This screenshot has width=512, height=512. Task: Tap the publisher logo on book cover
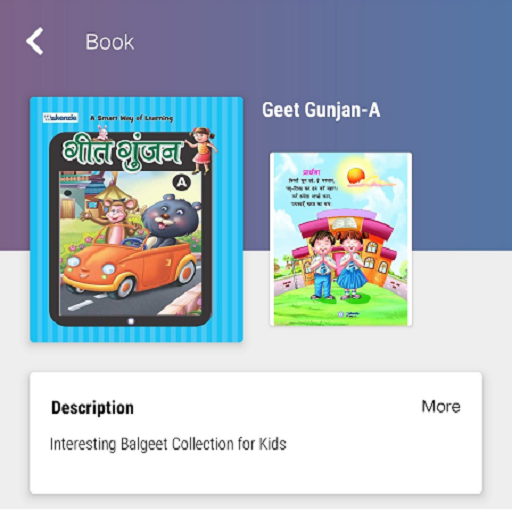tap(61, 118)
